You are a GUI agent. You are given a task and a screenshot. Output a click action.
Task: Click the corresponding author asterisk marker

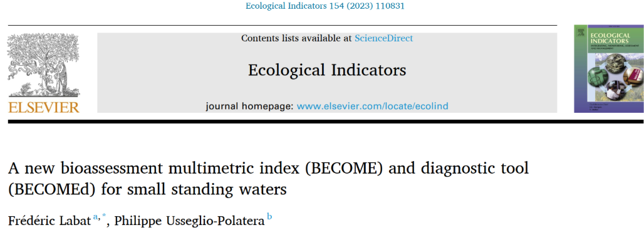103,217
